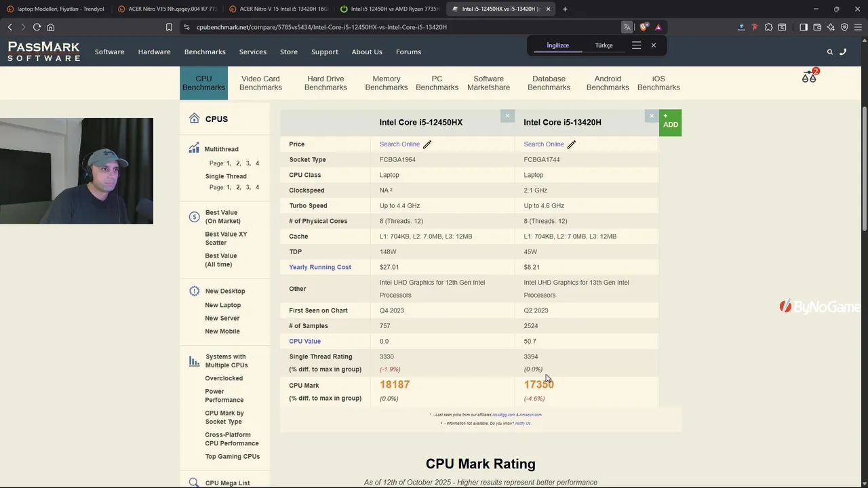868x488 pixels.
Task: Click the green ADD CPU button
Action: point(670,123)
